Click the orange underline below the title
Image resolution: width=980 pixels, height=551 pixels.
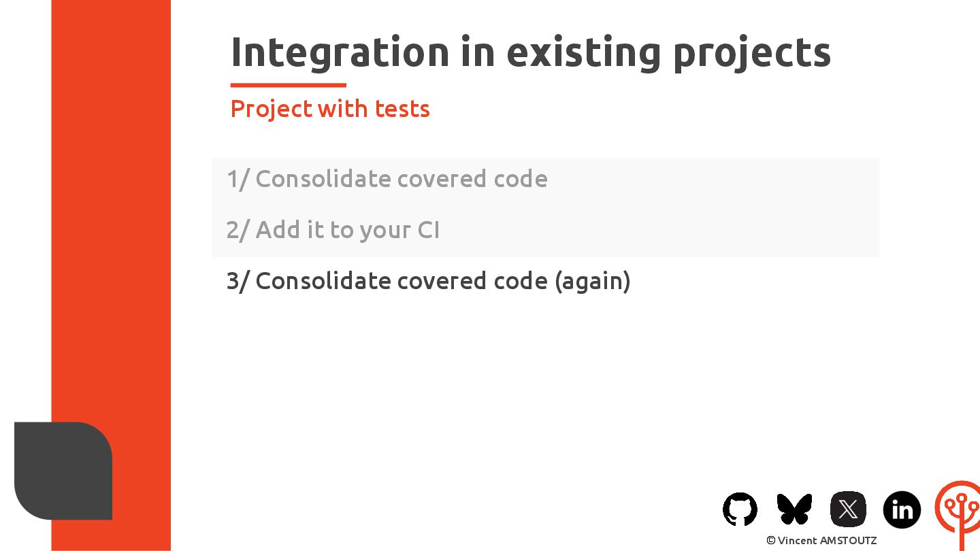pyautogui.click(x=289, y=85)
